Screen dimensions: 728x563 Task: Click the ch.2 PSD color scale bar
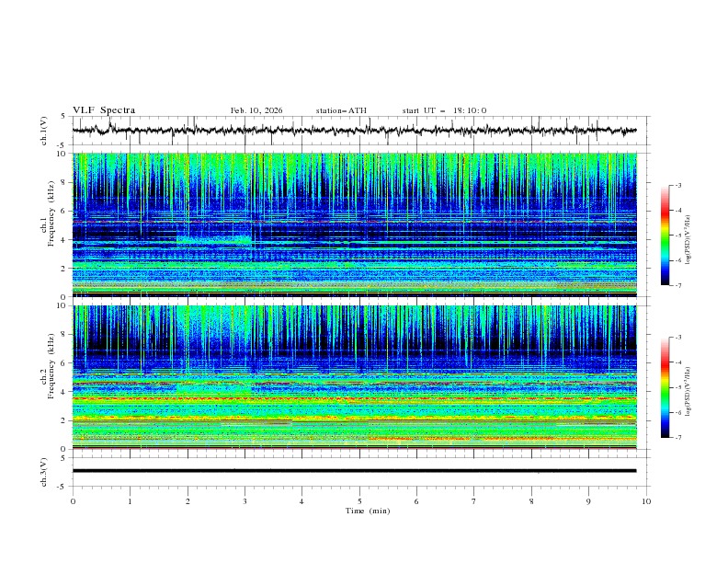(x=665, y=387)
